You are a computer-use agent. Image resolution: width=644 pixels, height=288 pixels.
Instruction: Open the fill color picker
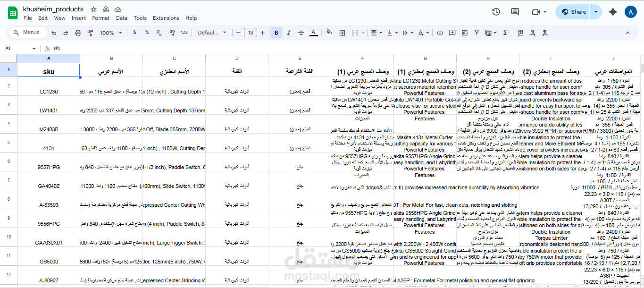(330, 33)
